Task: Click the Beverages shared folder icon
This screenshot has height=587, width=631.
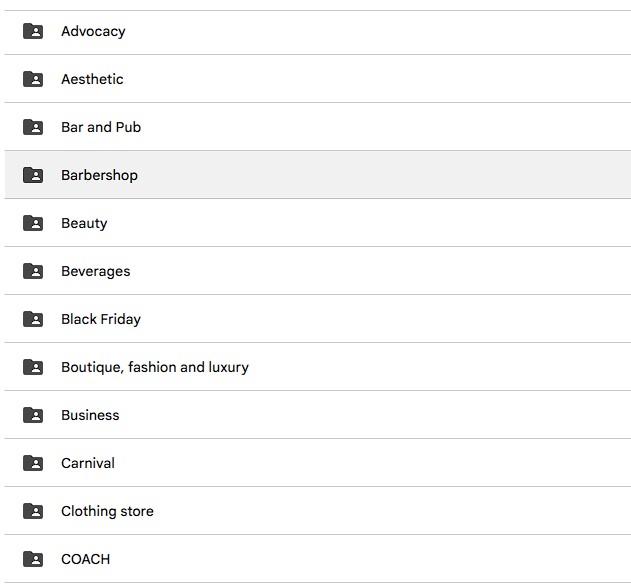Action: click(x=33, y=271)
